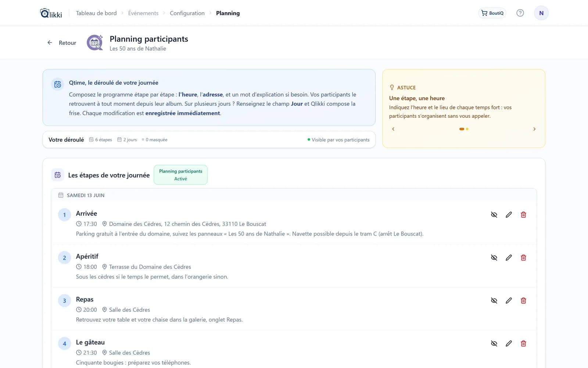Go to Tableau de bord breadcrumb
Viewport: 588px width, 368px height.
coord(96,13)
